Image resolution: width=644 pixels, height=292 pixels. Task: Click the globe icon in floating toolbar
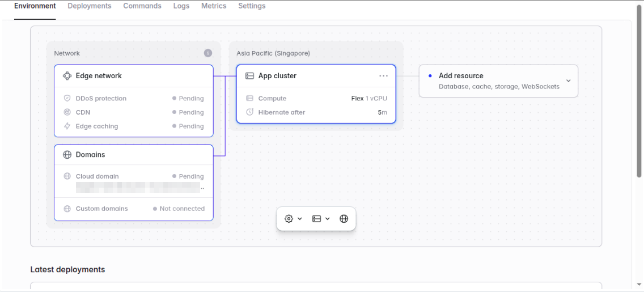(x=344, y=219)
